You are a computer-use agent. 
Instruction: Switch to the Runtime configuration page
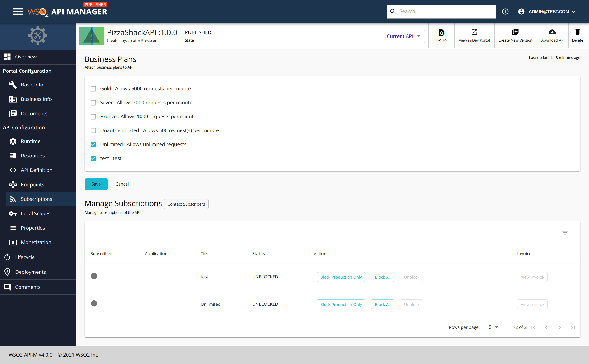point(31,141)
